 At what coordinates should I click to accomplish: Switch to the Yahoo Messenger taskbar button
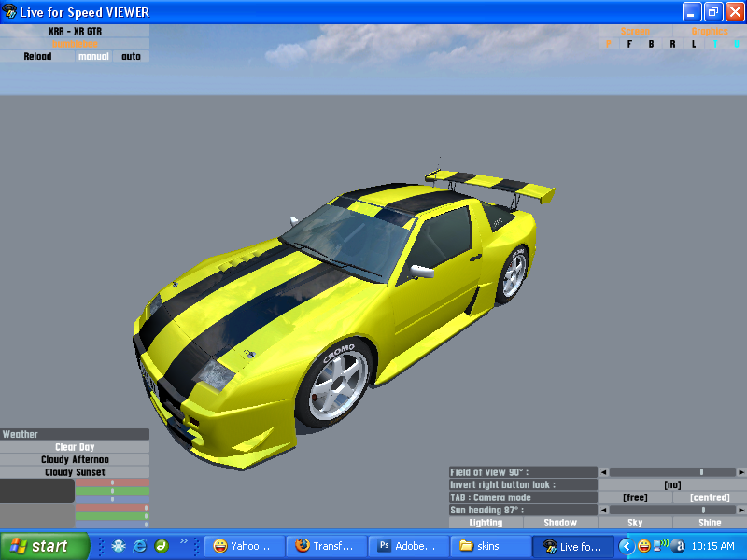tap(245, 546)
